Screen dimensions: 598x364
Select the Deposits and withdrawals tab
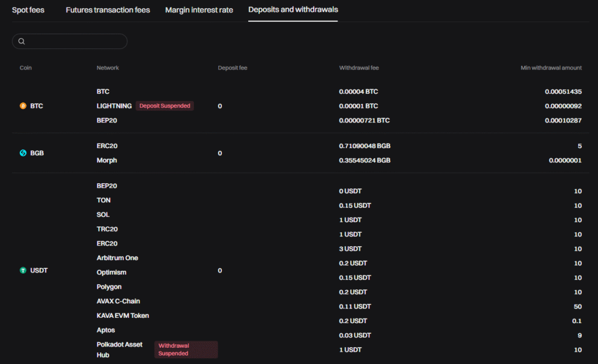(x=293, y=10)
